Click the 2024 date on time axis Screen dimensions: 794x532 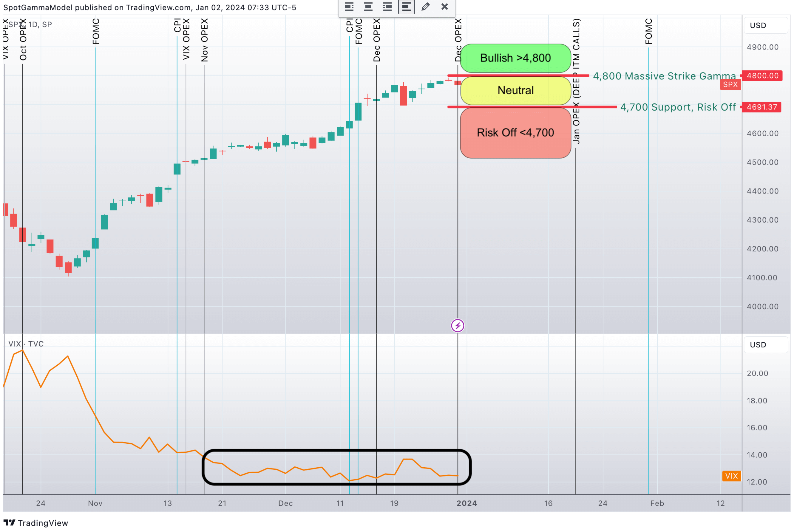click(x=466, y=503)
